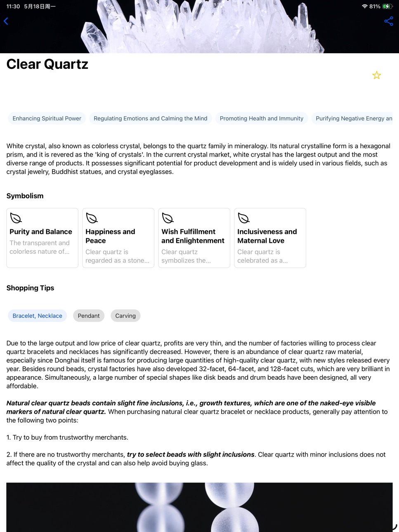Screen dimensions: 399x532
Task: Select Regulating Emotions and Calming the Mind tag
Action: tap(151, 118)
